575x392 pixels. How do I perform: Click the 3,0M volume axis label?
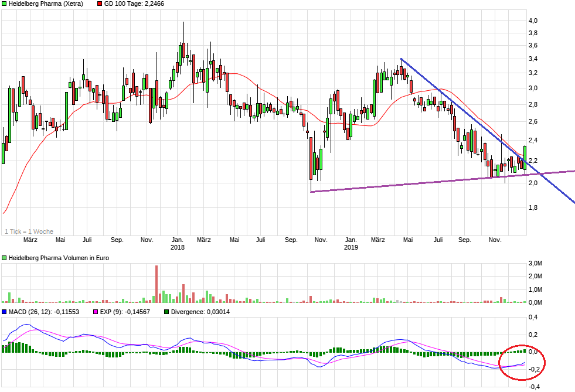click(x=535, y=263)
